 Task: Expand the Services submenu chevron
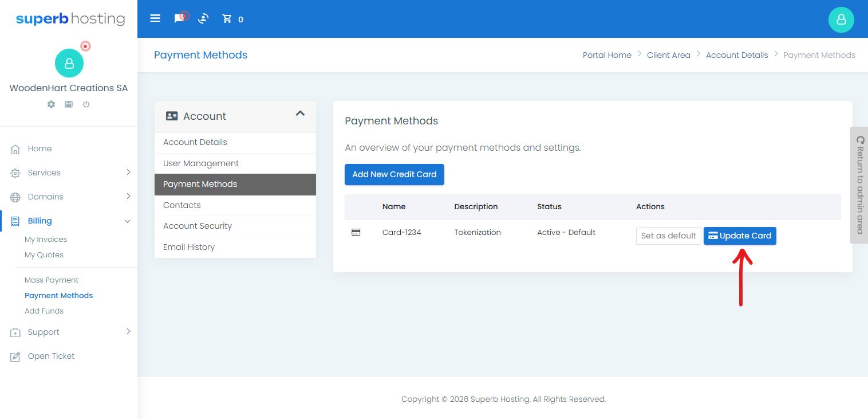128,172
